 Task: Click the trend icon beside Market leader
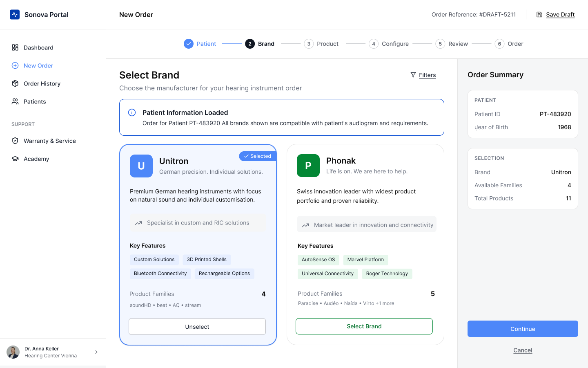[x=305, y=225]
